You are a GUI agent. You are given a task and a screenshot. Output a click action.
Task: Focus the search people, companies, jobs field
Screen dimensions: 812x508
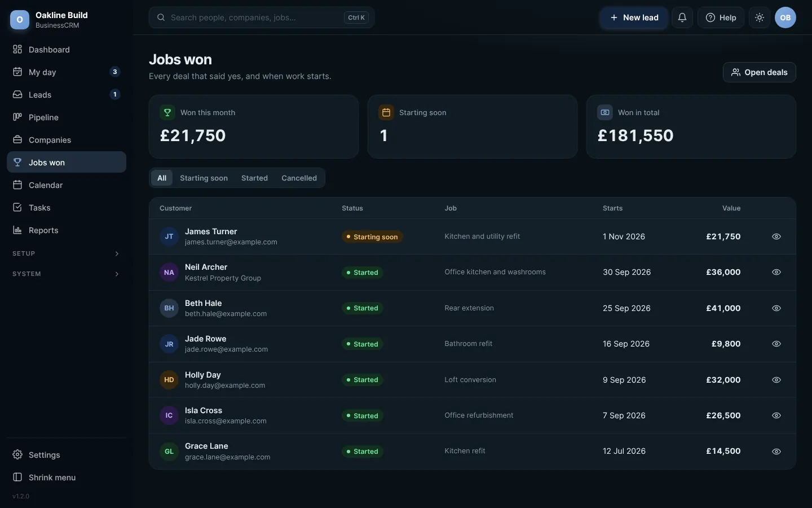(262, 17)
